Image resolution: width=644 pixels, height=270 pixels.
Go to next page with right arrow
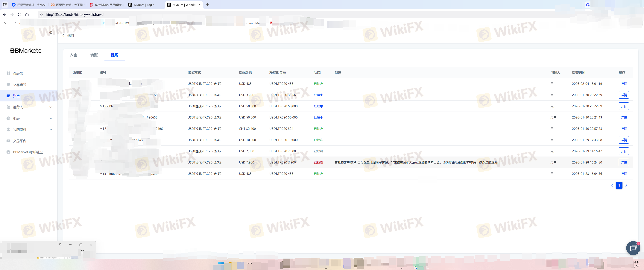[626, 185]
